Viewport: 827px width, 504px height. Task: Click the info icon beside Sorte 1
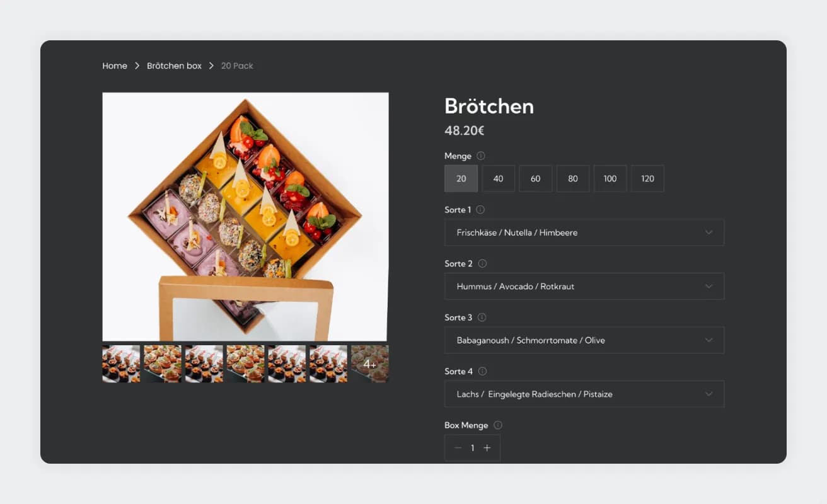click(480, 210)
